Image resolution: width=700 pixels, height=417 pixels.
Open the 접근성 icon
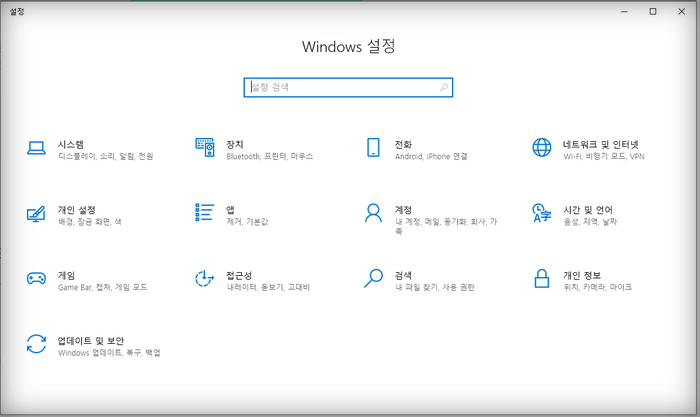coord(204,279)
